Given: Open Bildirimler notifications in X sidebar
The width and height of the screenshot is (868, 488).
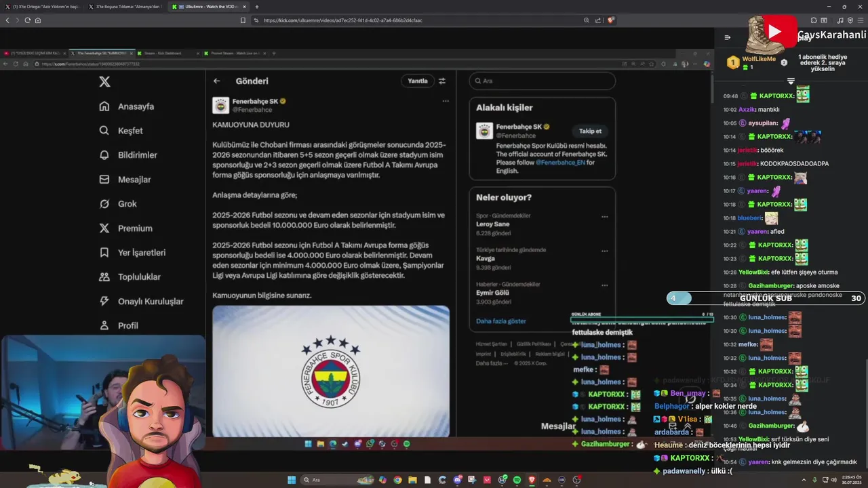Looking at the screenshot, I should [x=128, y=155].
